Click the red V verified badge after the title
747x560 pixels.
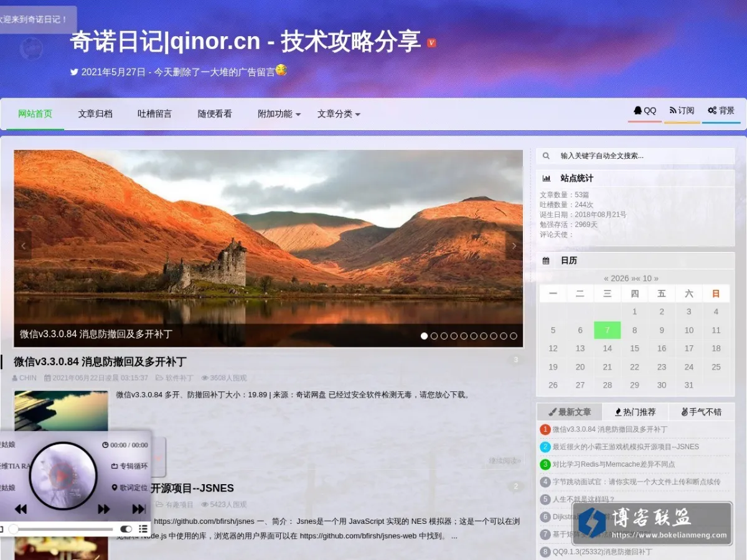431,43
